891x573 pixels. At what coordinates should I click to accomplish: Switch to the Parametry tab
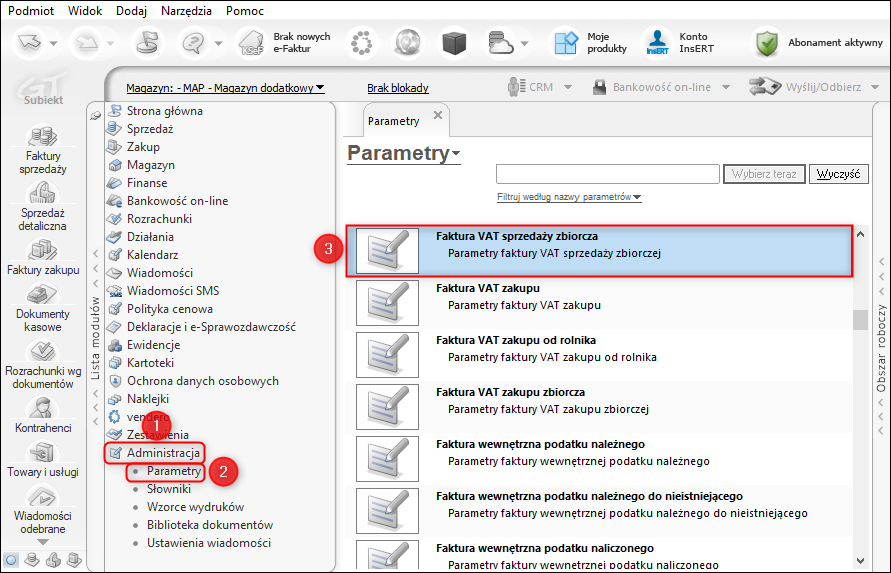(393, 121)
